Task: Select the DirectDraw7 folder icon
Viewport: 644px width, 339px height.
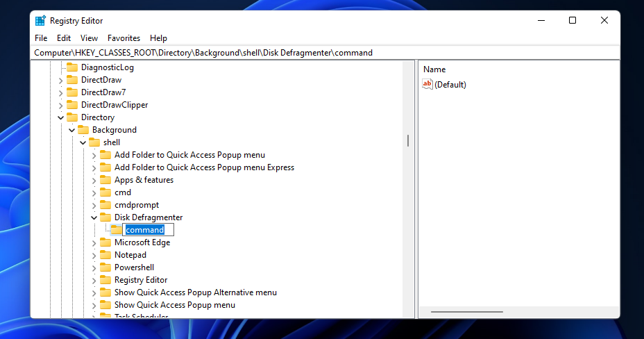Action: (72, 92)
